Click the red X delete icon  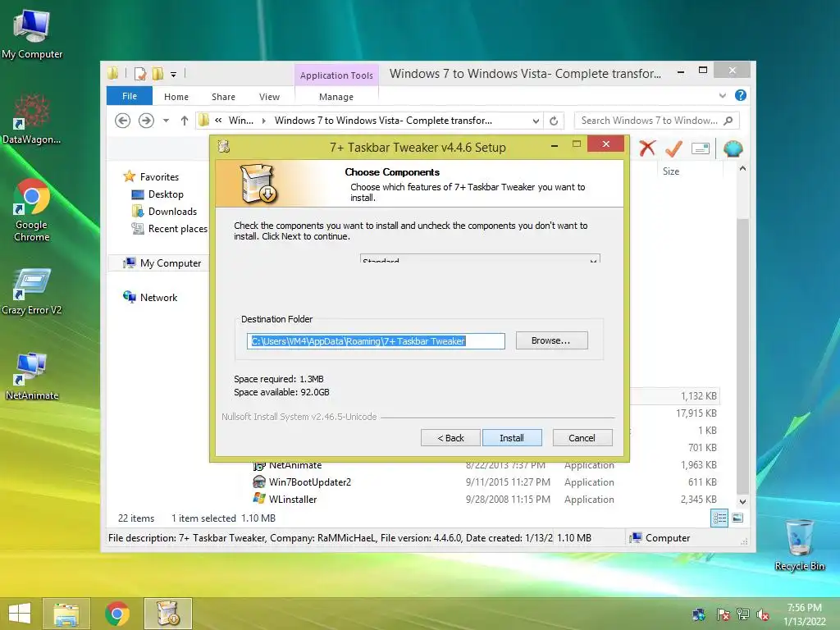648,148
